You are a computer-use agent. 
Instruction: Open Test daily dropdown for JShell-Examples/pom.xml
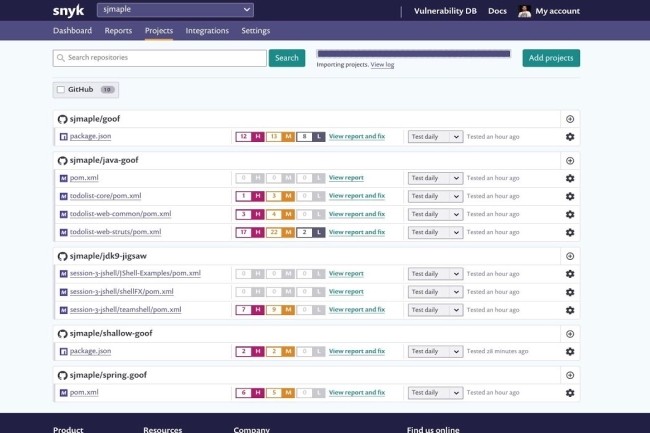tap(435, 274)
